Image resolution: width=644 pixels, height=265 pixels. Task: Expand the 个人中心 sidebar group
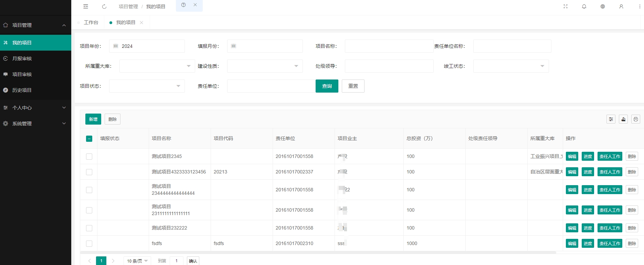point(35,108)
